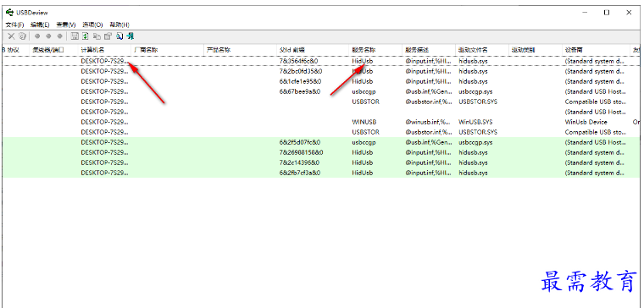The width and height of the screenshot is (644, 308).
Task: Select the row with 6&2f5d07fc&0
Action: pyautogui.click(x=321, y=142)
